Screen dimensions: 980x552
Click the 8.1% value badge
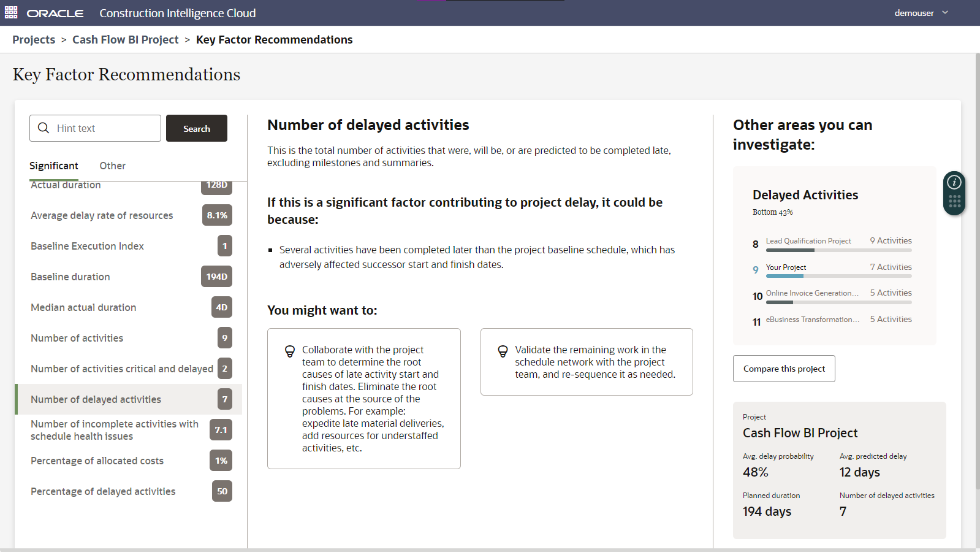(217, 215)
